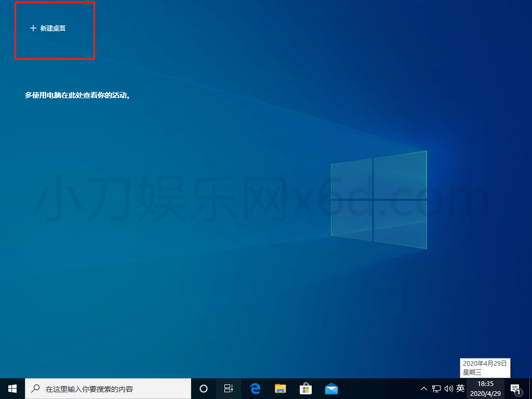
Task: Open the calendar flyout from the taskbar clock
Action: 485,388
